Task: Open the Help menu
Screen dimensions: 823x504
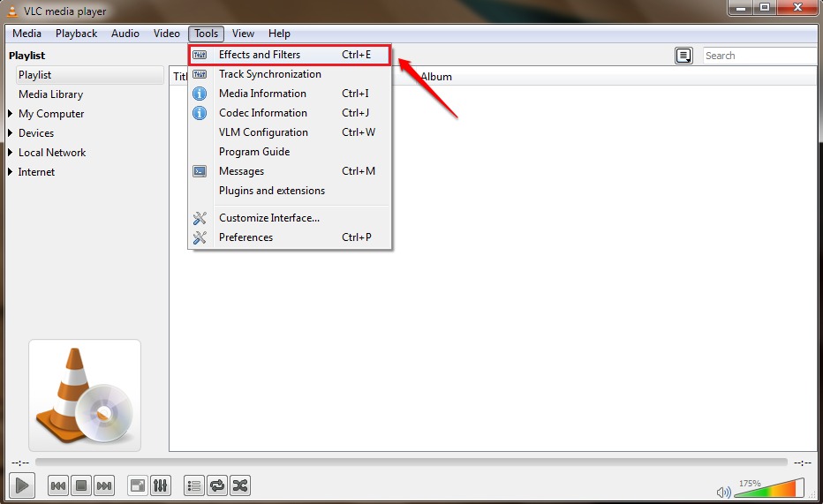Action: (279, 34)
